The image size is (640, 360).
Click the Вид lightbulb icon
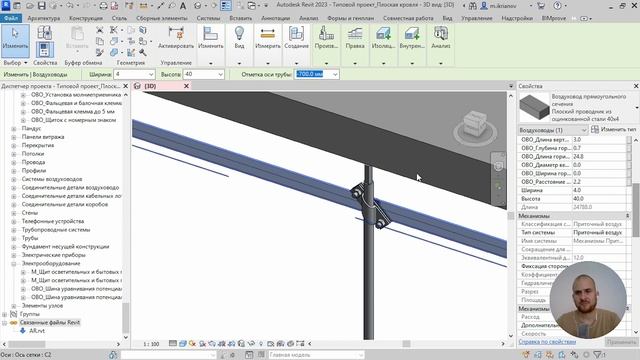(x=239, y=38)
